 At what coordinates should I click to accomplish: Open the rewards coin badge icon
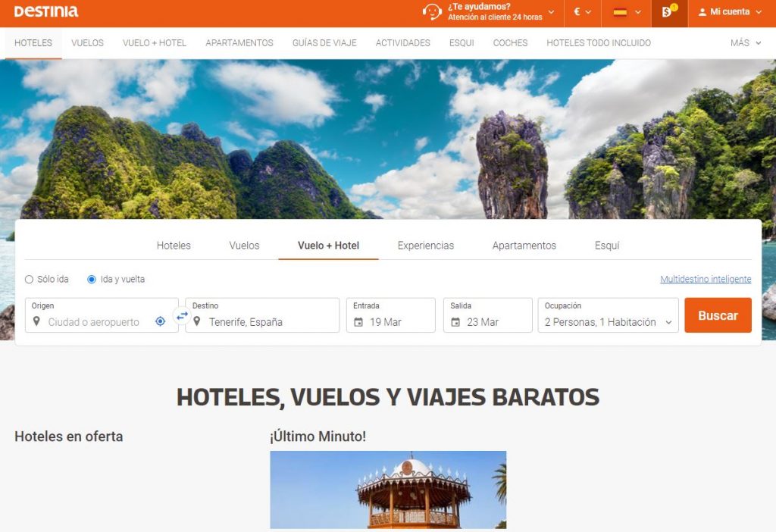click(x=668, y=12)
